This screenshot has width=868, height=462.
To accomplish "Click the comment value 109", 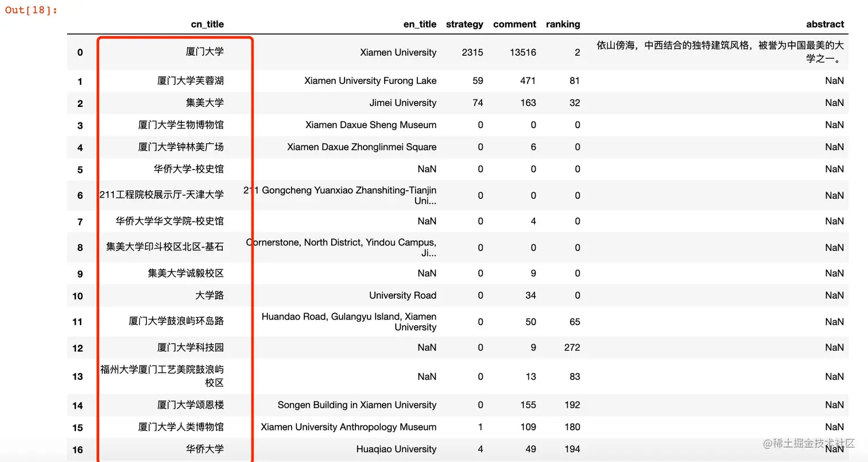I will point(528,427).
